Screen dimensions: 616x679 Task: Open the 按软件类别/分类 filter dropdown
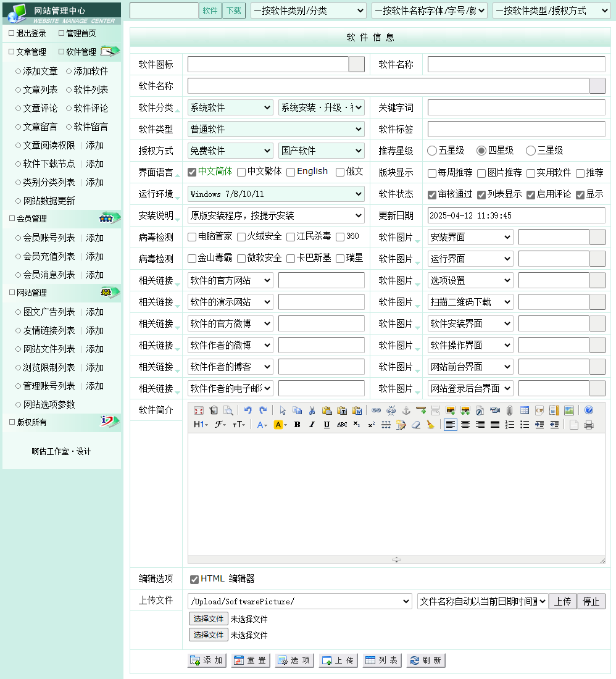tap(309, 11)
